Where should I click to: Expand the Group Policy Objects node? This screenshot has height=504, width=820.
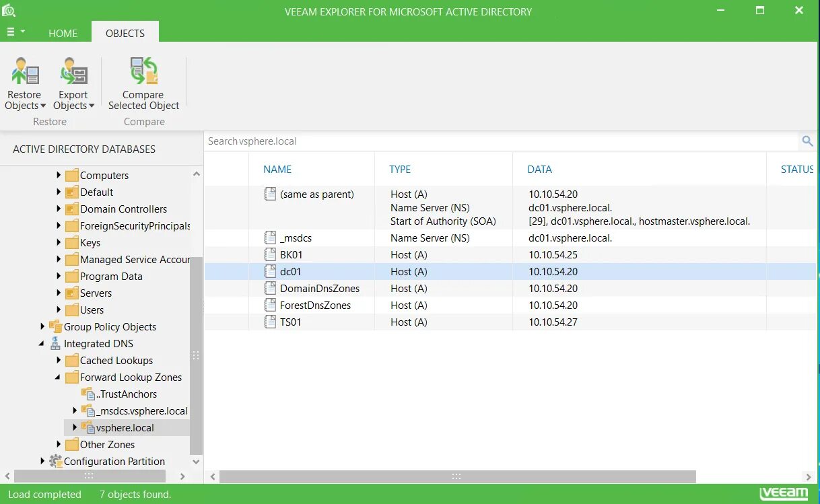pos(42,327)
